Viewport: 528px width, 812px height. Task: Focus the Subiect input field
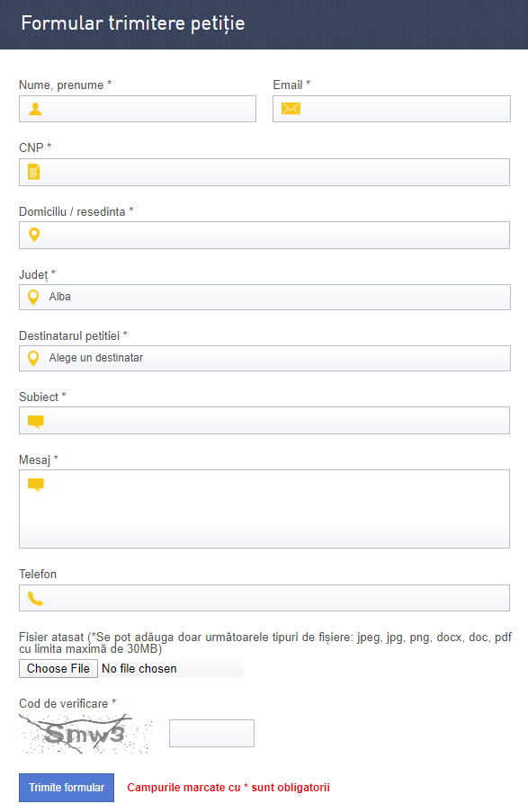264,421
